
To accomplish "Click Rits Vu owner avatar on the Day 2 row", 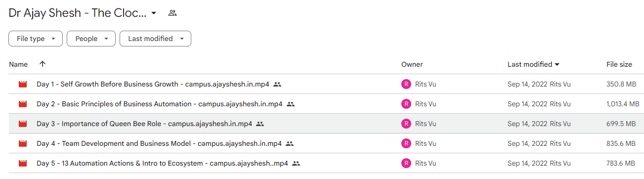I will [406, 104].
